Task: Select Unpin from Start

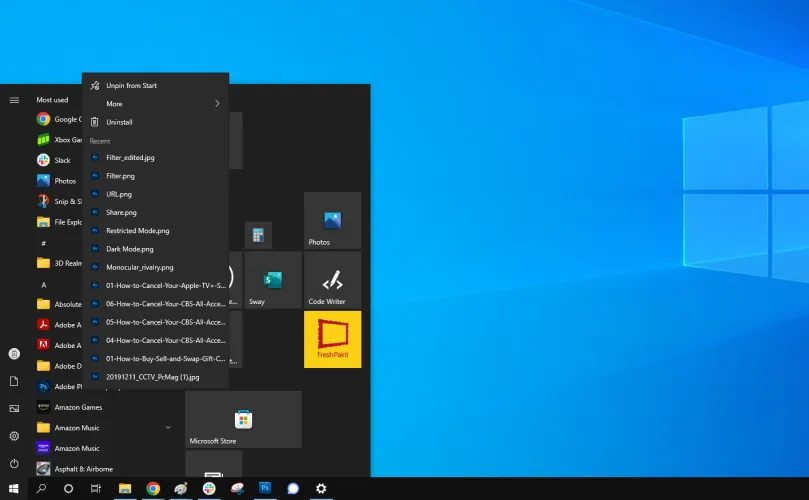Action: click(x=131, y=86)
